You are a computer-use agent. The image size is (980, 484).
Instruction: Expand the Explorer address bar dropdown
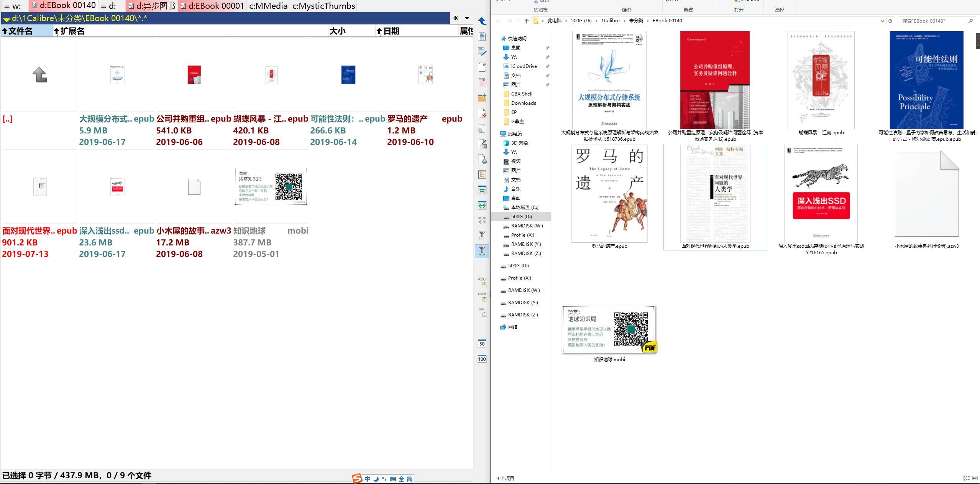click(882, 21)
